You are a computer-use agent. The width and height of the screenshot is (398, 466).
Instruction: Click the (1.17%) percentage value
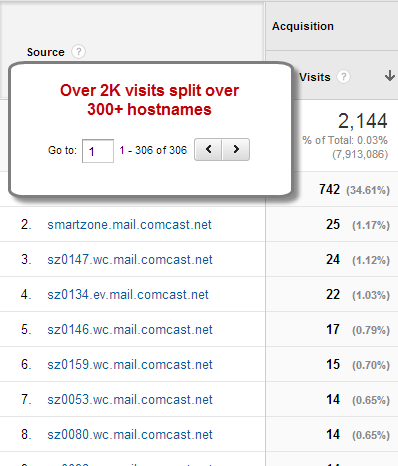tap(371, 225)
